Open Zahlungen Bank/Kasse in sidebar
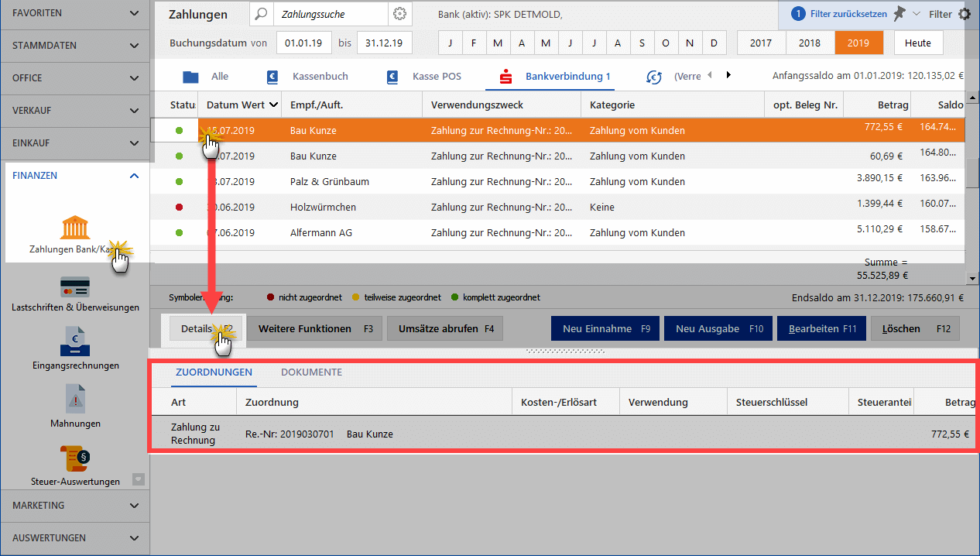Image resolution: width=980 pixels, height=556 pixels. (x=75, y=230)
